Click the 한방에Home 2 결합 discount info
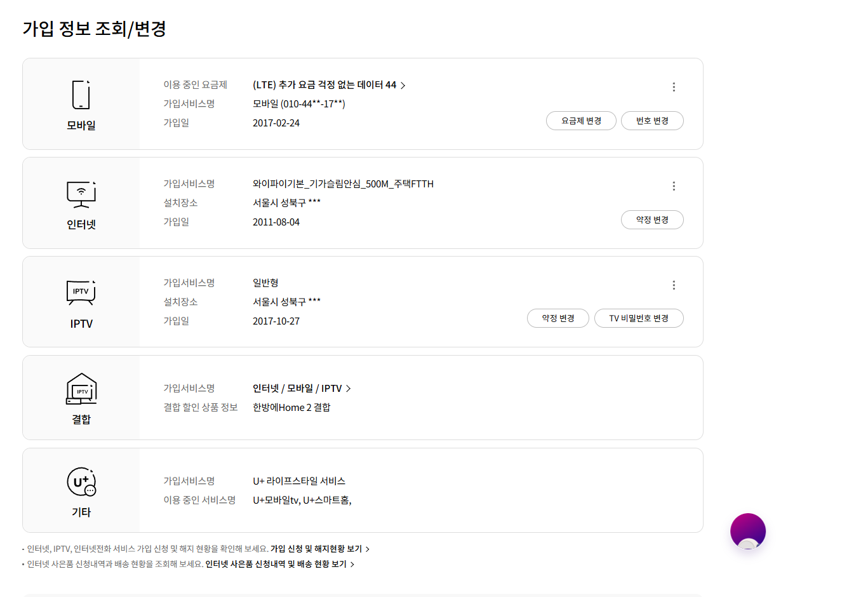The height and width of the screenshot is (597, 868). (x=291, y=407)
